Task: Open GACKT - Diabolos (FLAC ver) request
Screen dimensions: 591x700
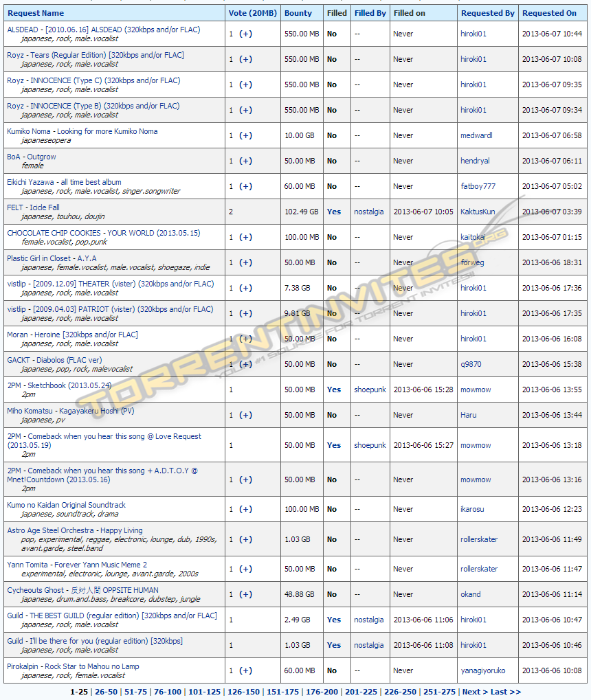Action: coord(54,361)
